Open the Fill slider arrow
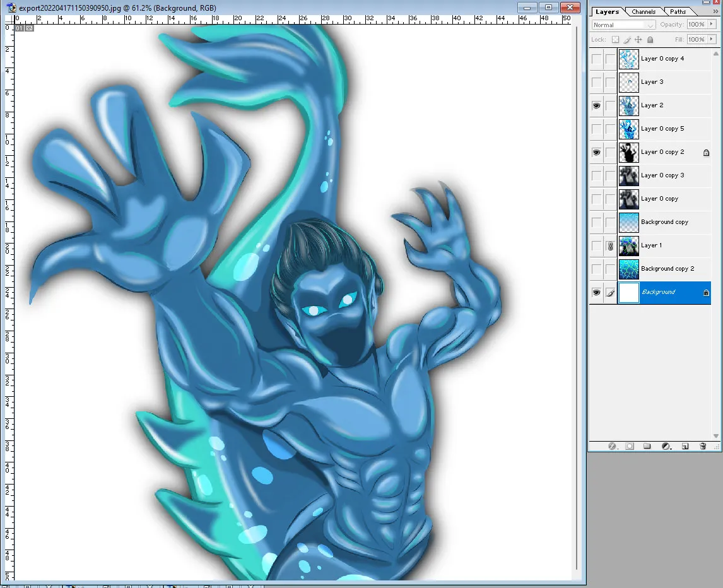 pyautogui.click(x=712, y=40)
